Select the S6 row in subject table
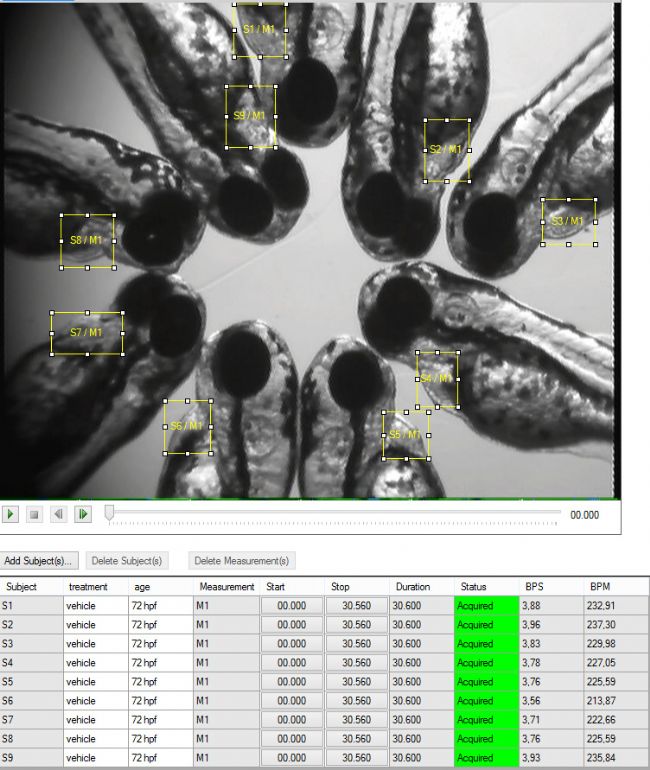The width and height of the screenshot is (650, 770). pyautogui.click(x=30, y=701)
